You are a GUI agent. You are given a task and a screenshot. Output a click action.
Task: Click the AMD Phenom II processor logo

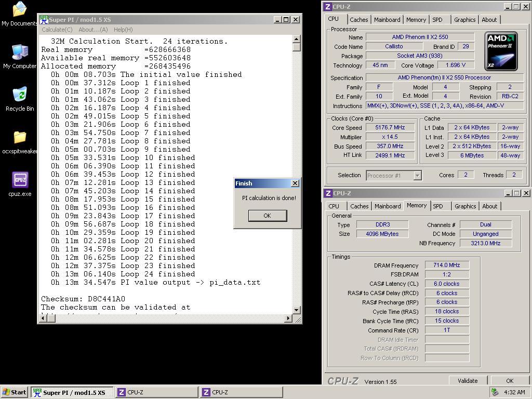click(x=501, y=51)
